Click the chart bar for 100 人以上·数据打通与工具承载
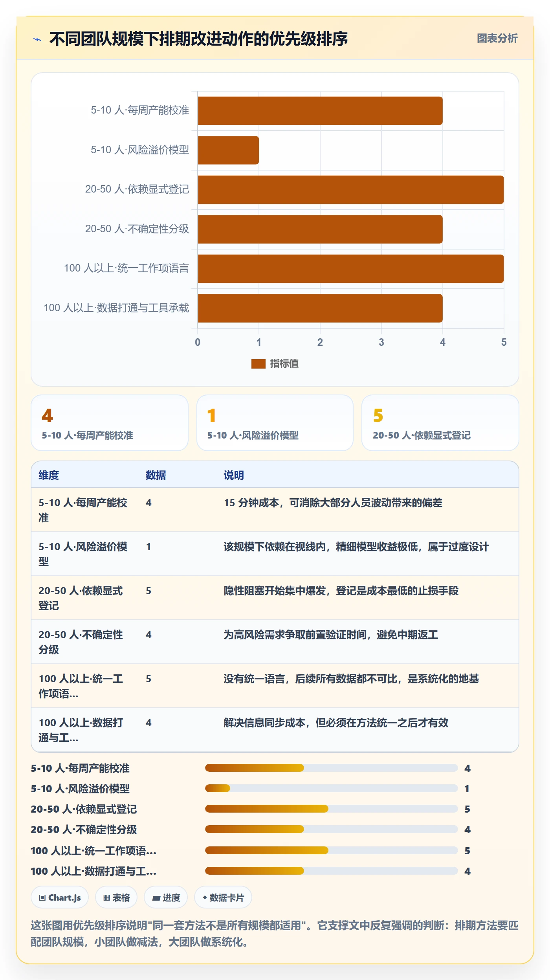The image size is (550, 980). click(320, 308)
